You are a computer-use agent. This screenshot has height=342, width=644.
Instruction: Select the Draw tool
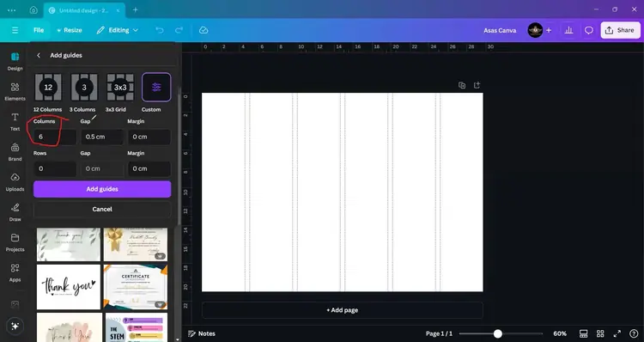coord(15,212)
